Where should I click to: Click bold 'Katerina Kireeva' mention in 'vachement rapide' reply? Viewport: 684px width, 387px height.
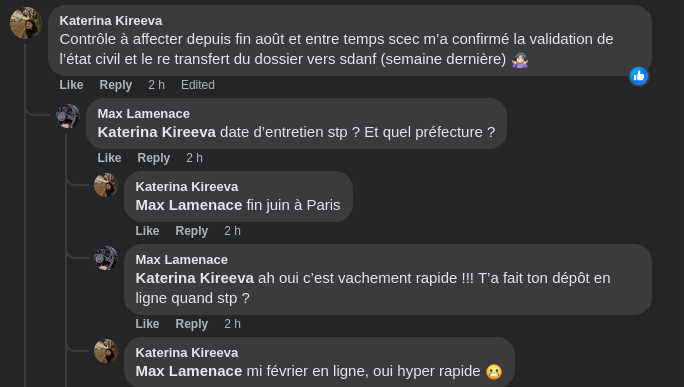[x=195, y=278]
